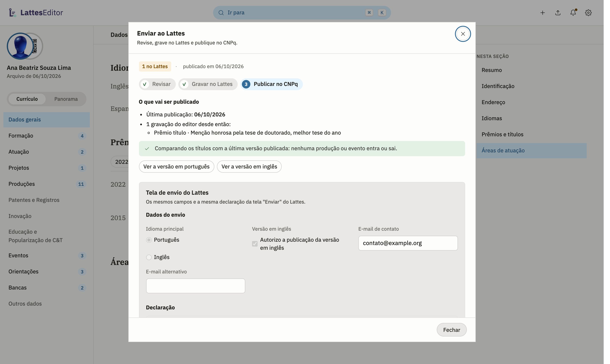Open Orientações section in the sidebar
This screenshot has height=364, width=610.
[47, 272]
